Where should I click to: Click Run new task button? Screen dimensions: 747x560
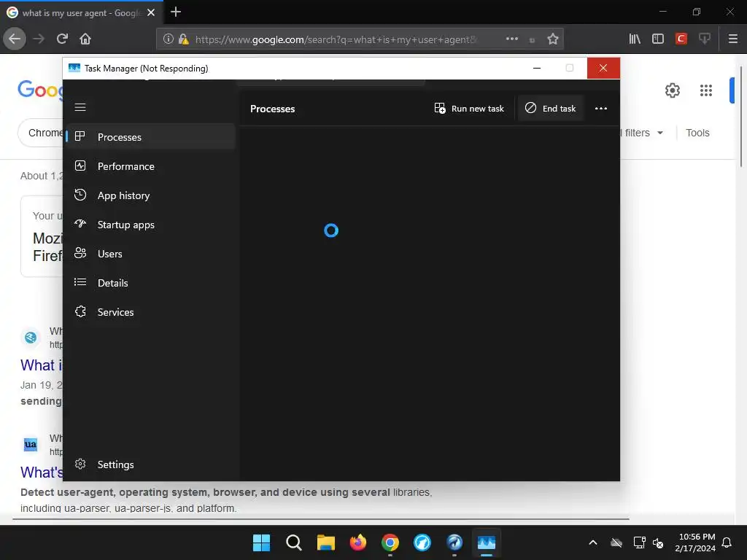469,109
